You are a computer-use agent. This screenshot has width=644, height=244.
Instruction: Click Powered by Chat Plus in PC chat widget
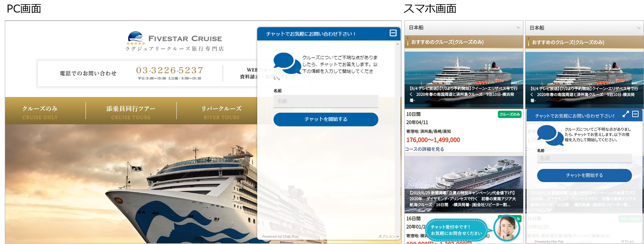(280, 236)
